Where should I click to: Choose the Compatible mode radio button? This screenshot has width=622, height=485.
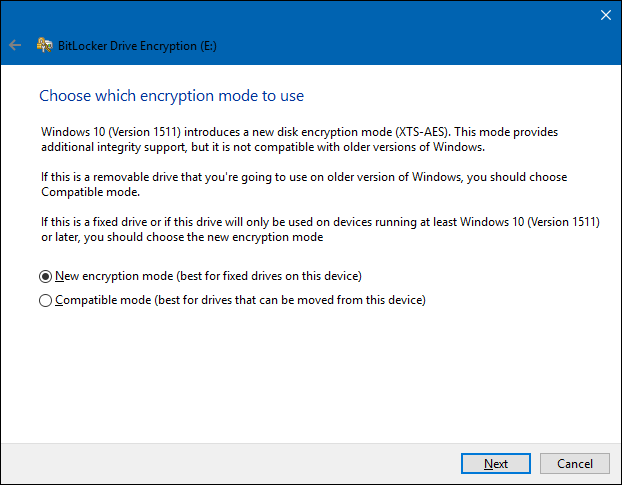point(45,300)
